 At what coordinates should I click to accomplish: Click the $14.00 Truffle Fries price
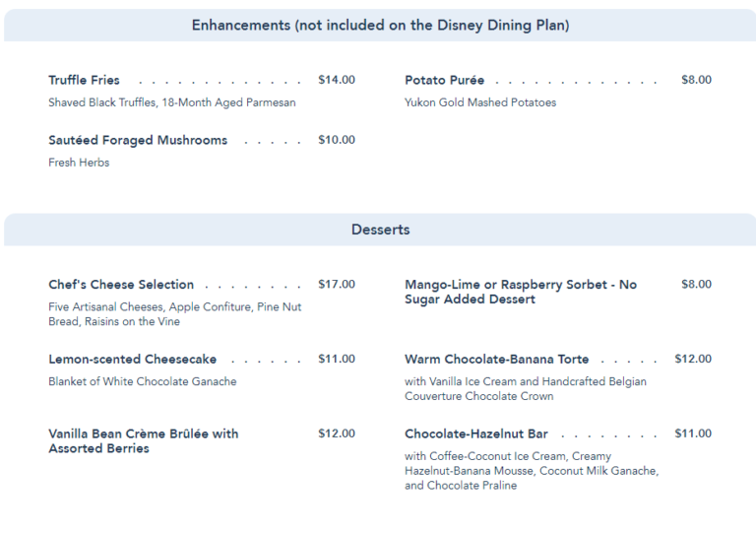pyautogui.click(x=337, y=80)
